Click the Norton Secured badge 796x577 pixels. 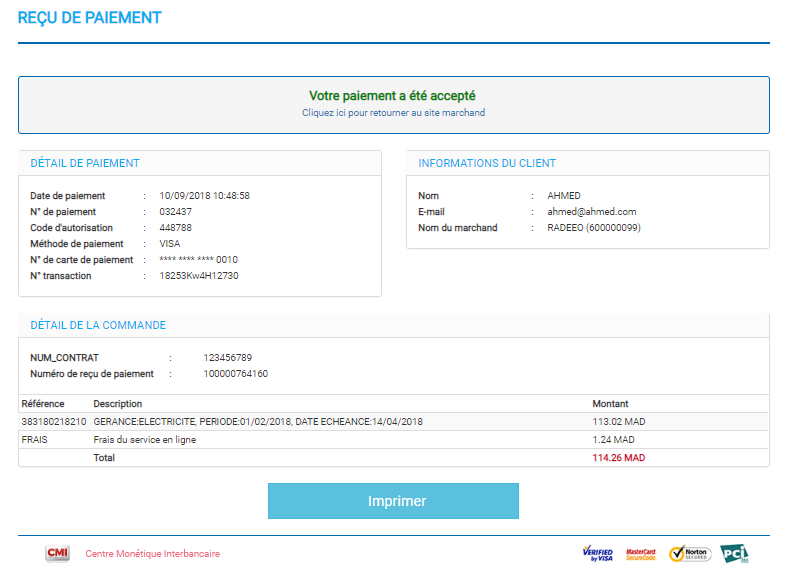[689, 554]
